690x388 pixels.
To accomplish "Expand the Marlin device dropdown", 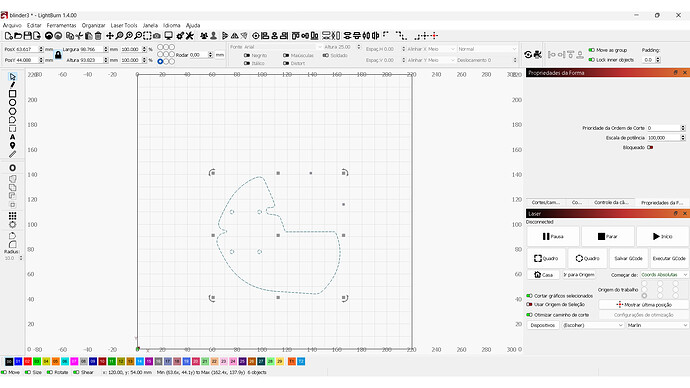I will click(x=657, y=325).
